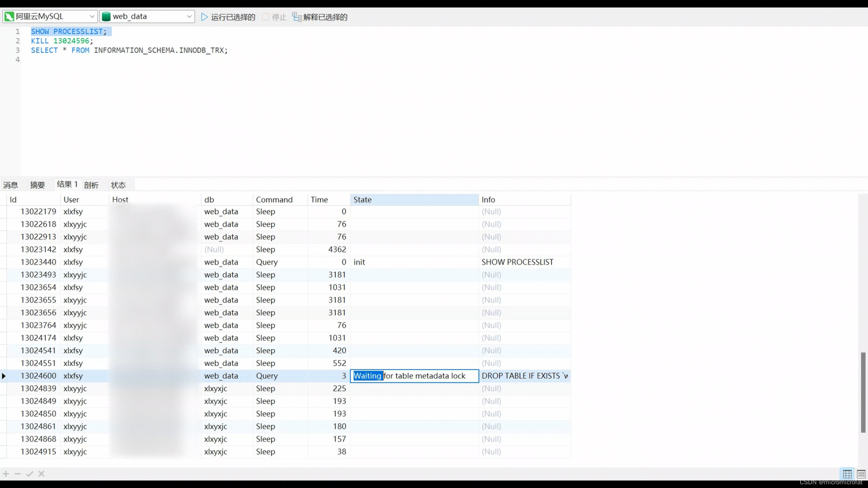Click the green database icon
The height and width of the screenshot is (488, 868).
tap(106, 16)
